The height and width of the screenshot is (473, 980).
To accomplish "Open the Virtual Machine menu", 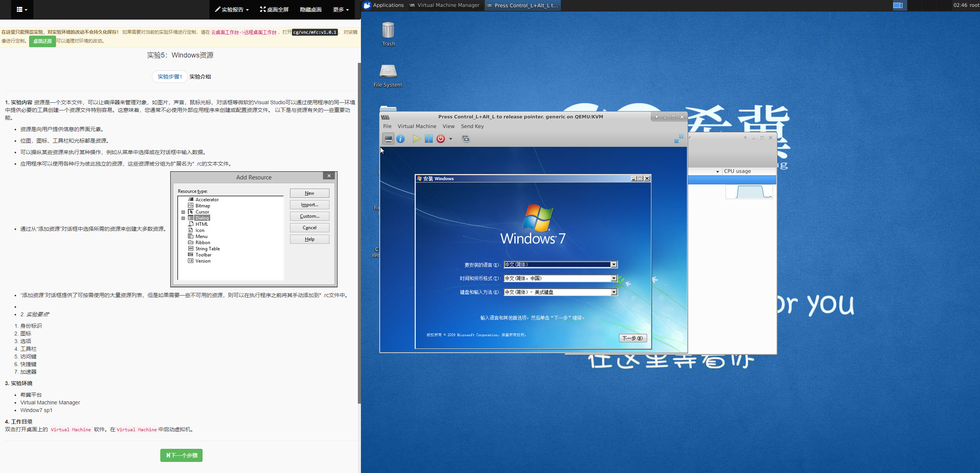I will [x=417, y=126].
